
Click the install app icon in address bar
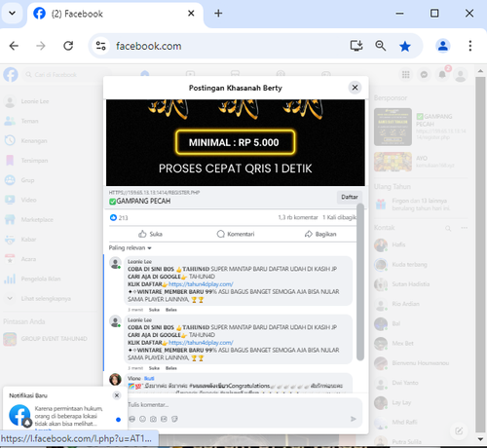point(356,46)
